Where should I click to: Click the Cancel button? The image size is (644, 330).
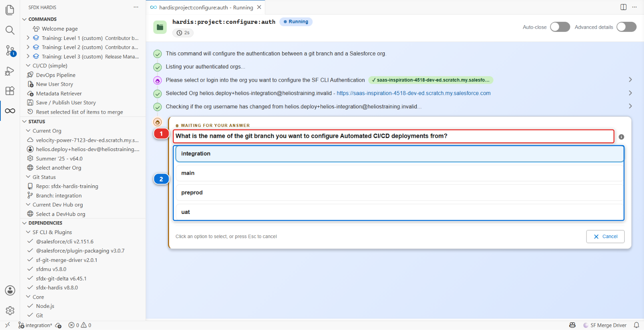click(x=605, y=237)
